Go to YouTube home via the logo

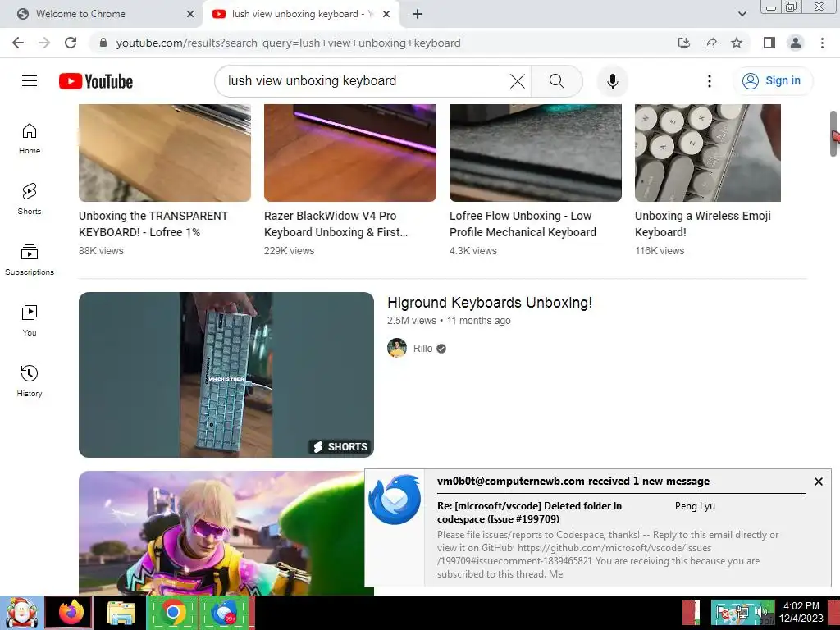(96, 81)
